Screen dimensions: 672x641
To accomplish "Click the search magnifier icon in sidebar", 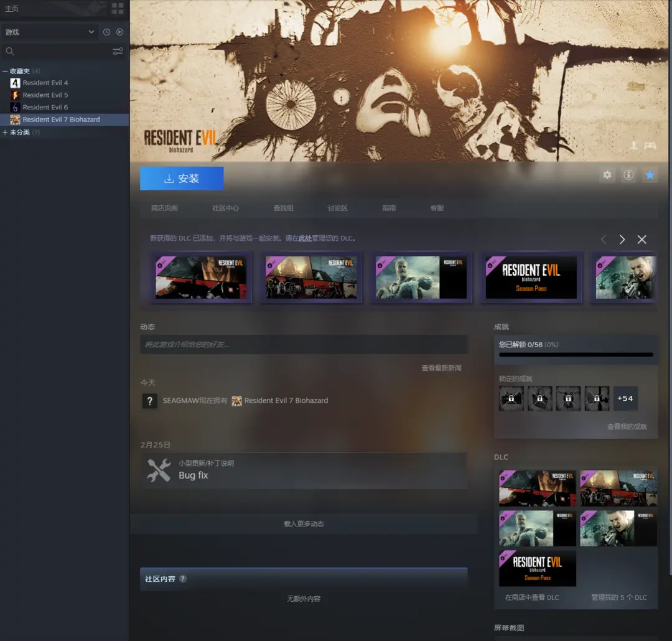I will (10, 52).
